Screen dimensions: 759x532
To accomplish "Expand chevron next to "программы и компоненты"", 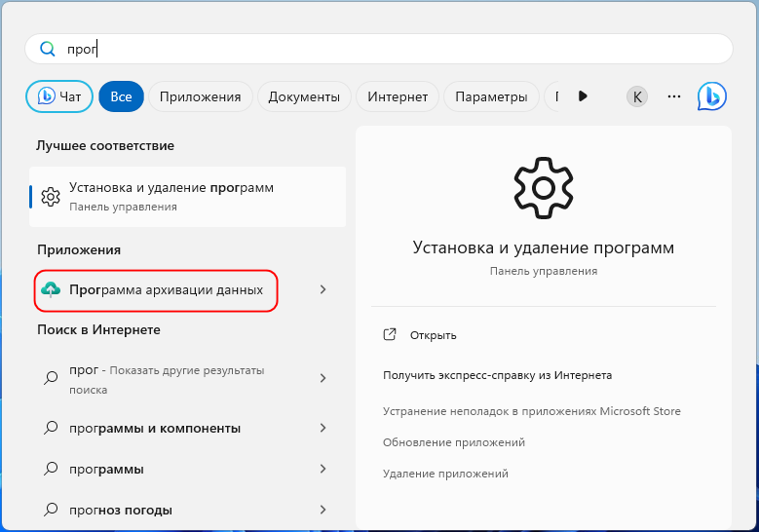I will 323,428.
